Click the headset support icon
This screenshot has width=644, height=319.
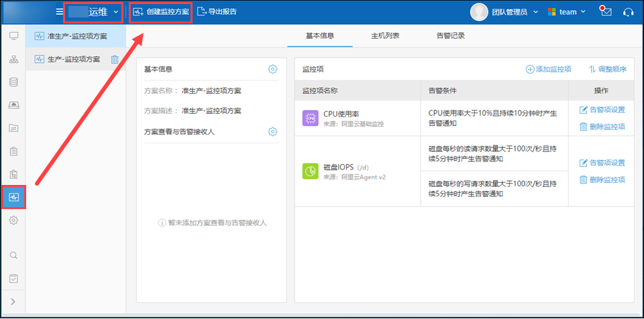tap(628, 11)
